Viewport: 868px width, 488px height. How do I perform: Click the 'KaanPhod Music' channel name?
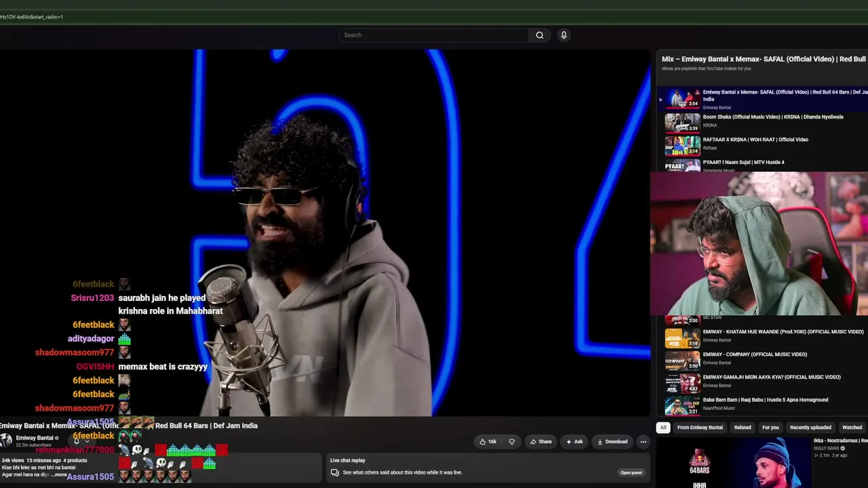tap(719, 408)
